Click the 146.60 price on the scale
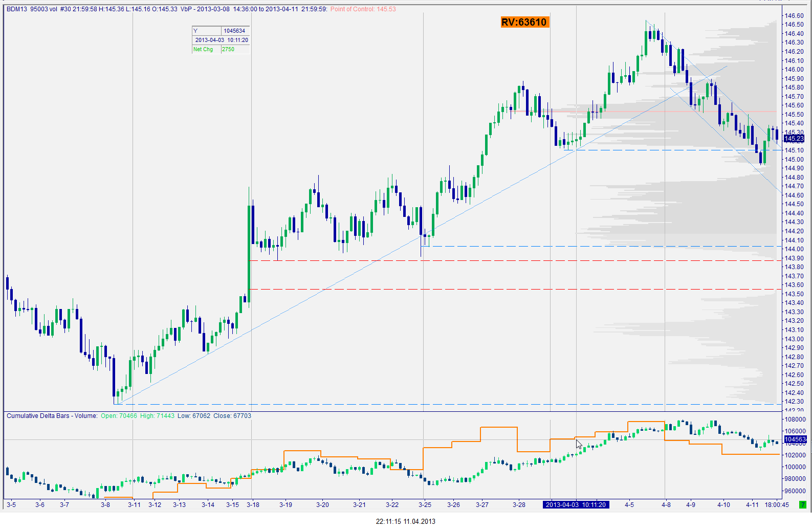This screenshot has width=812, height=530. click(794, 15)
